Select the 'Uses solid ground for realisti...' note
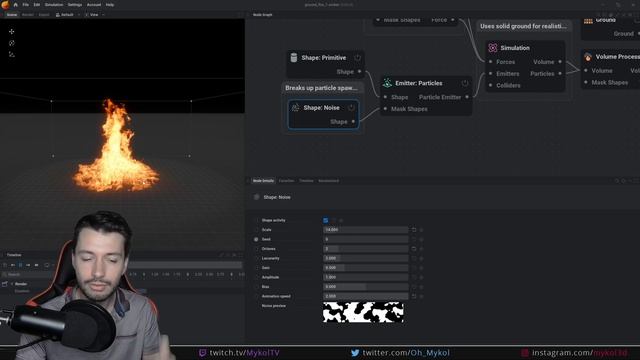 (523, 26)
